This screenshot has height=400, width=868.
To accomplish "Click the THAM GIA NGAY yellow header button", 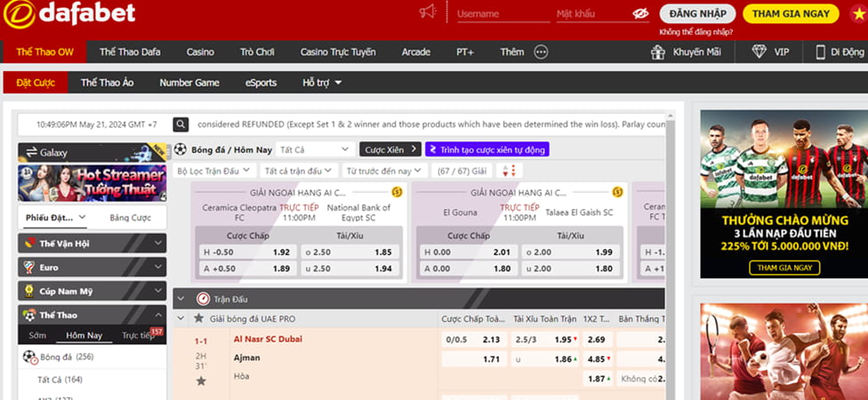I will click(791, 13).
